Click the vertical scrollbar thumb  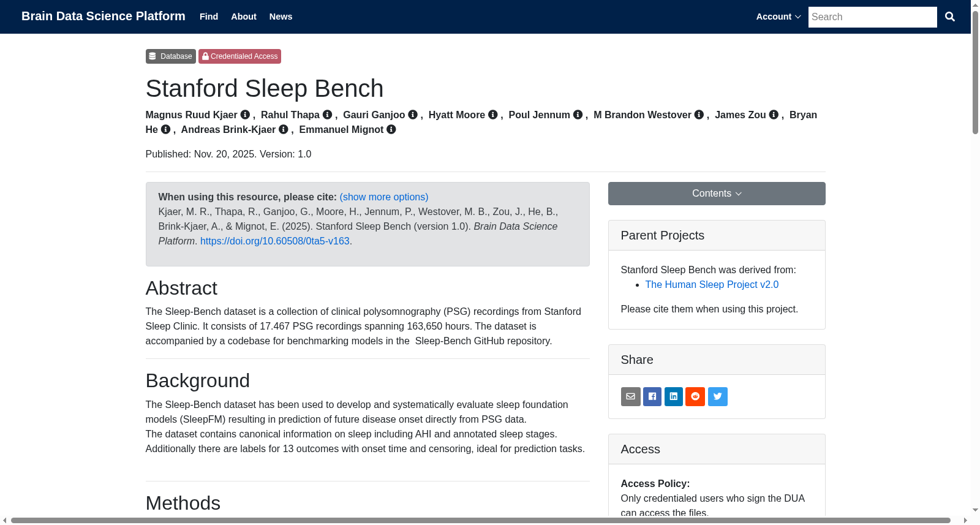975,72
